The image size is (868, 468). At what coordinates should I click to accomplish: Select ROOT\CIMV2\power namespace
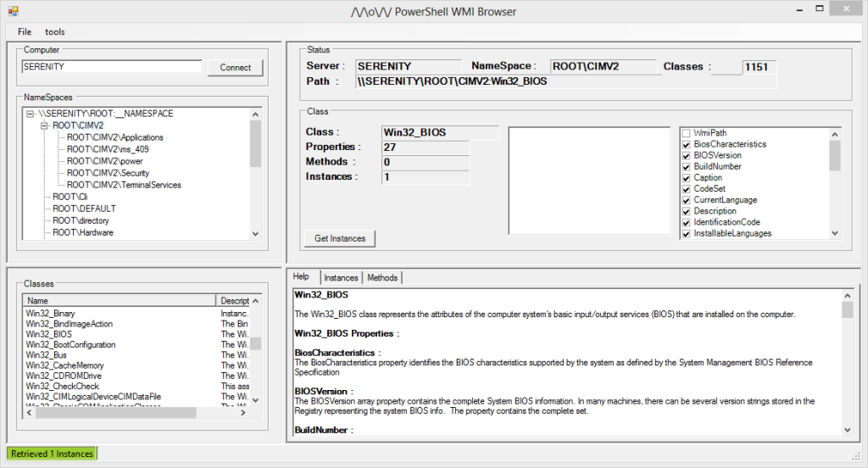coord(104,161)
